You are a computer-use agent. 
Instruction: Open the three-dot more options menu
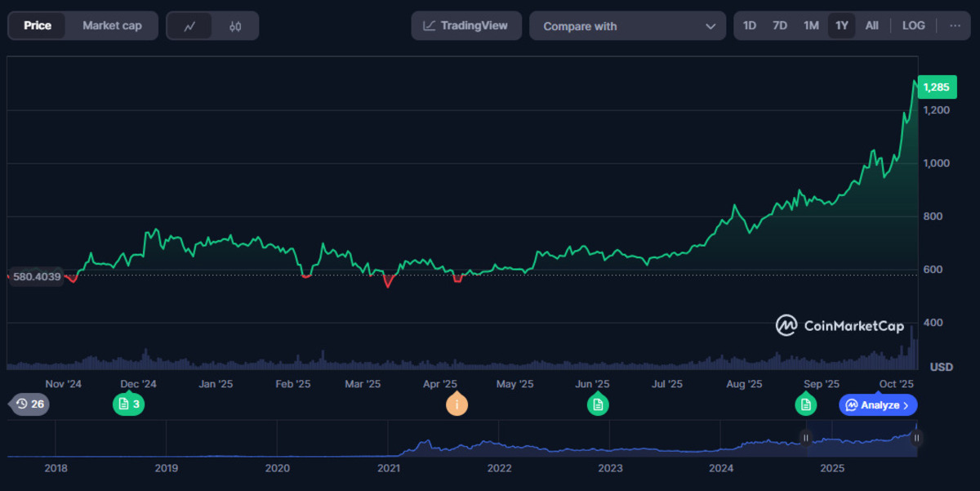[955, 25]
